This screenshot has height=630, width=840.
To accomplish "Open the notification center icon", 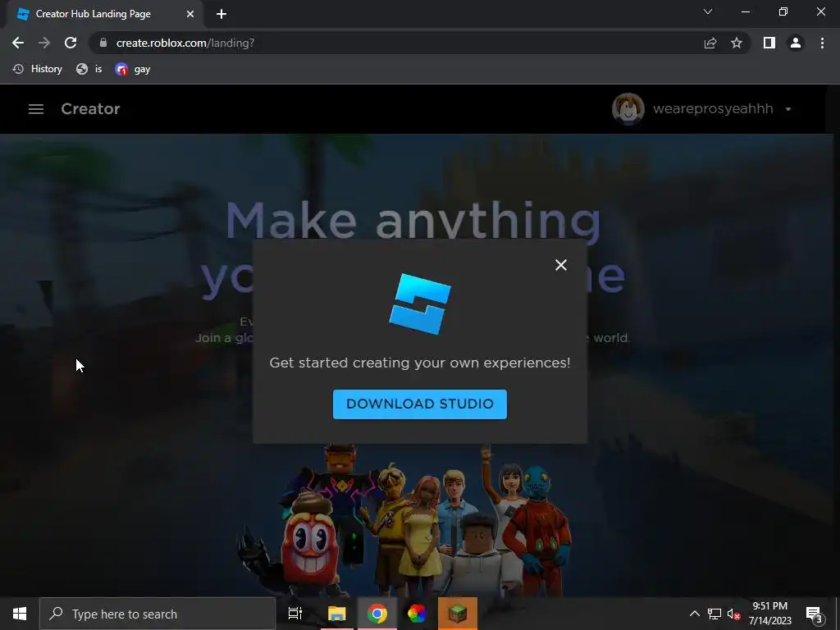I will click(814, 614).
